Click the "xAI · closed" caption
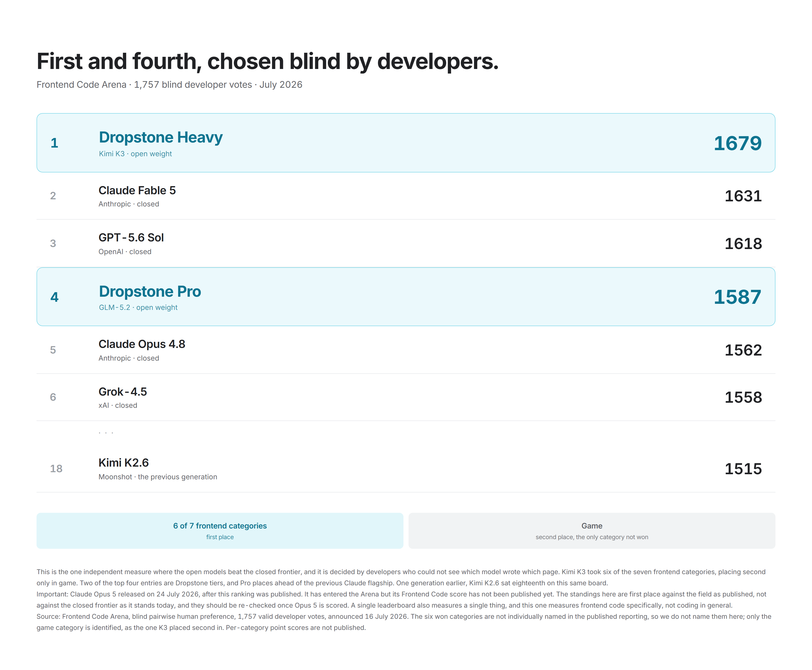 pyautogui.click(x=118, y=405)
